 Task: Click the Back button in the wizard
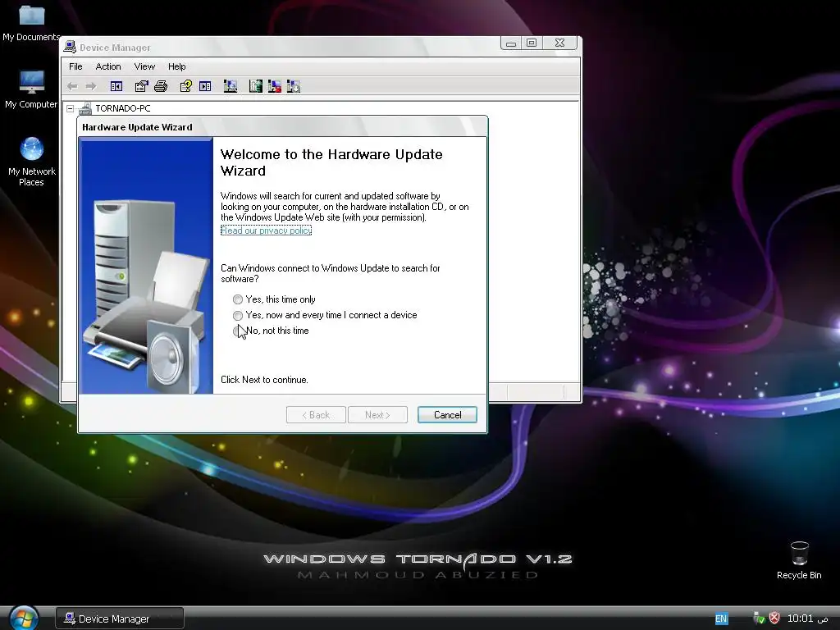point(316,414)
